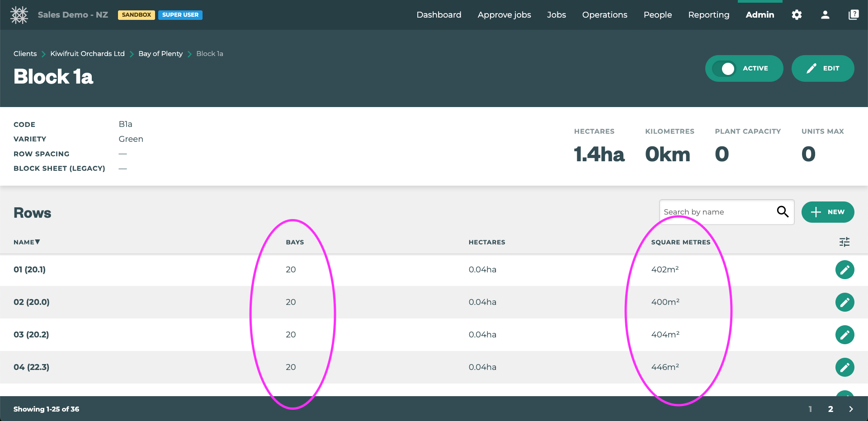Open the settings gear icon
The width and height of the screenshot is (868, 421).
tap(797, 15)
